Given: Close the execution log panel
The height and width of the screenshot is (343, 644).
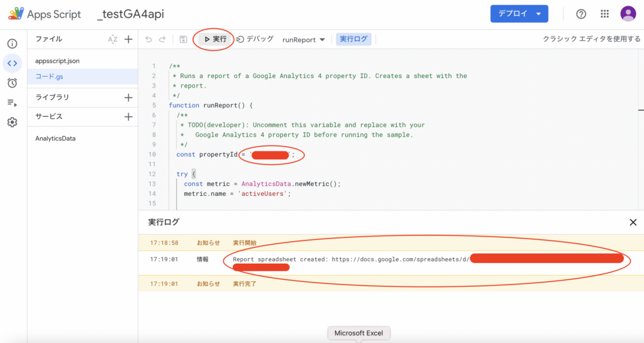Looking at the screenshot, I should pyautogui.click(x=633, y=222).
